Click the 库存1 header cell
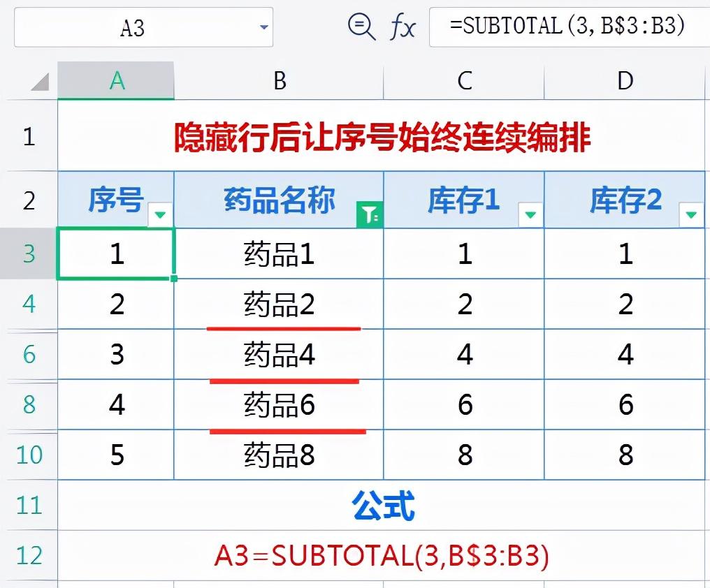 click(x=464, y=200)
